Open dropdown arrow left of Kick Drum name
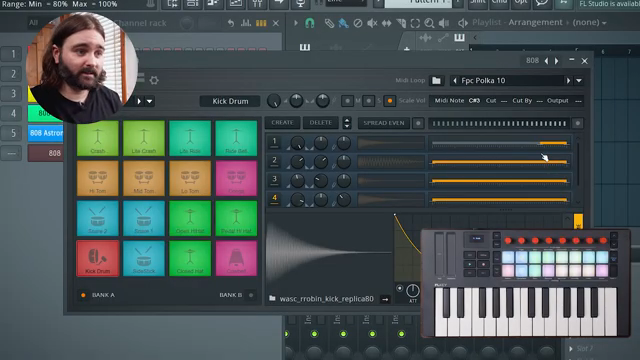The image size is (640, 360). coord(149,101)
